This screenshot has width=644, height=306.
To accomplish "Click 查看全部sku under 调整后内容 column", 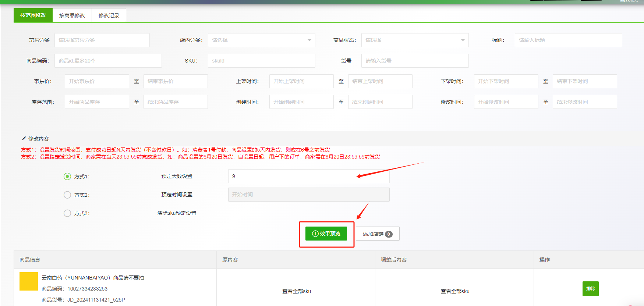I will tap(455, 291).
